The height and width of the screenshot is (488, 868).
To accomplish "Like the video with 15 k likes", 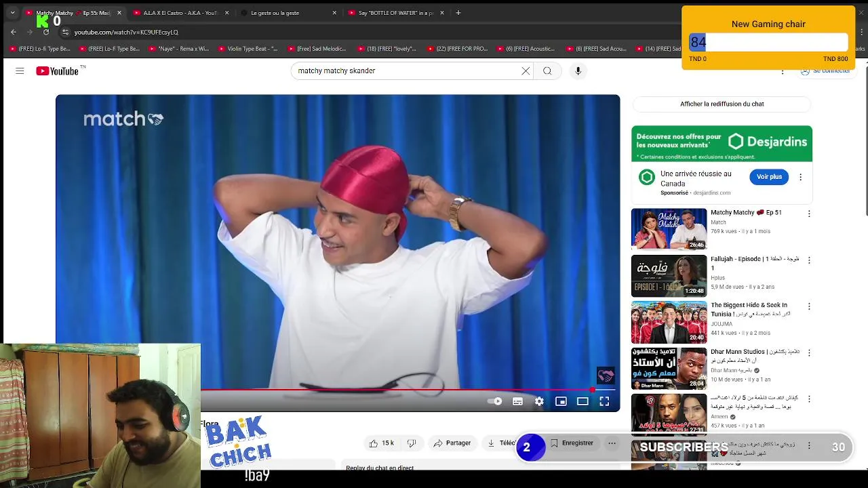I will click(381, 443).
